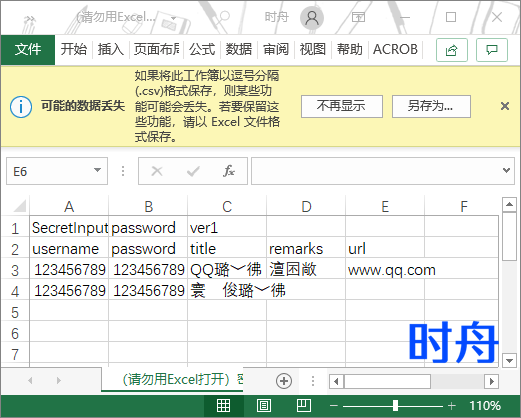
Task: Click cell containing SecretInput
Action: click(x=69, y=228)
